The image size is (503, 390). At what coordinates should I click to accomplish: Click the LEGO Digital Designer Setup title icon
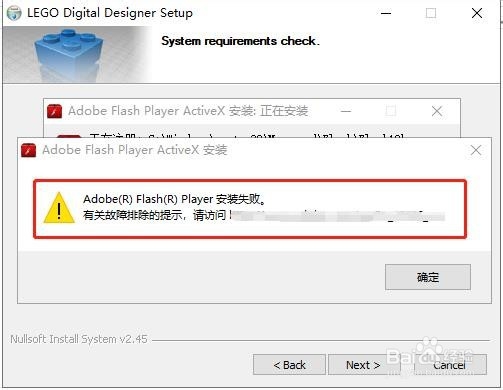(14, 13)
